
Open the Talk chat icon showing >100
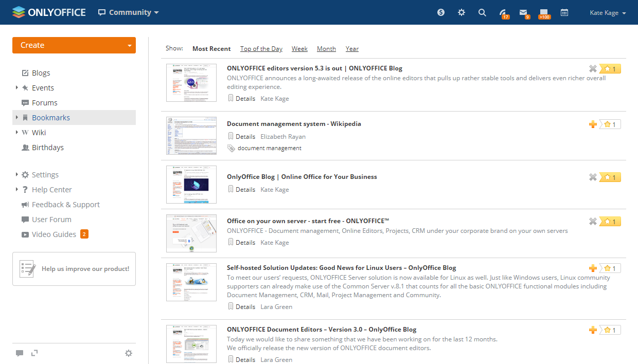coord(544,12)
